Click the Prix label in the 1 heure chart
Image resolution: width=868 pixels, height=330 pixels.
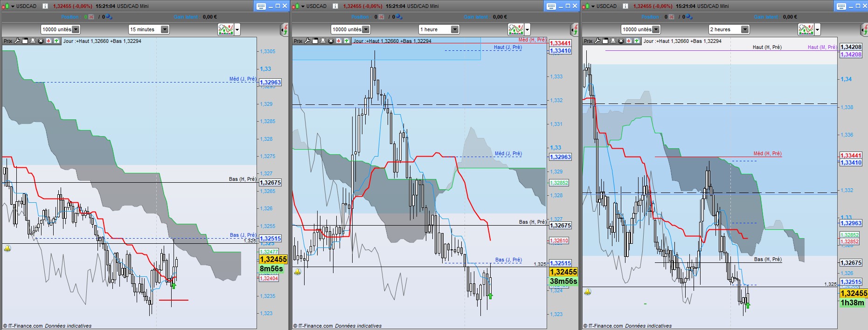pos(298,41)
